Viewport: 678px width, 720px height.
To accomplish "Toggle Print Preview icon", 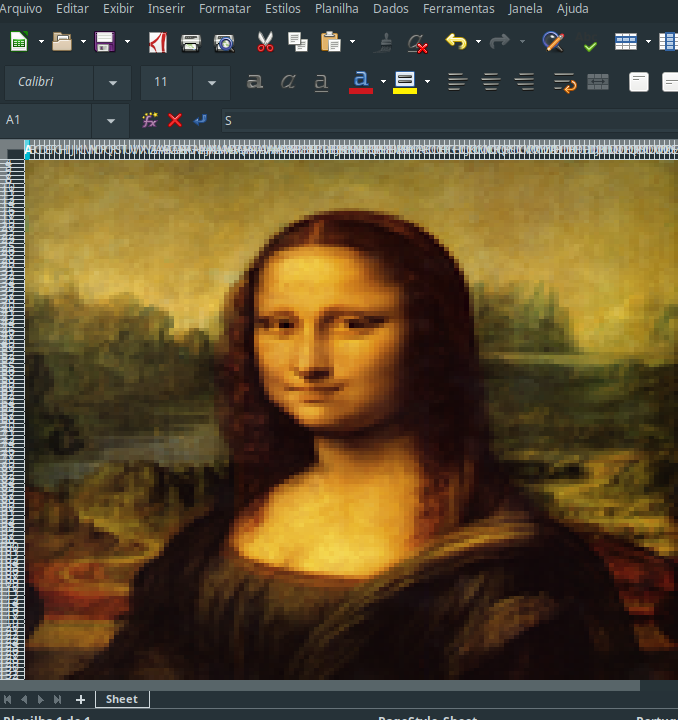I will tap(224, 43).
